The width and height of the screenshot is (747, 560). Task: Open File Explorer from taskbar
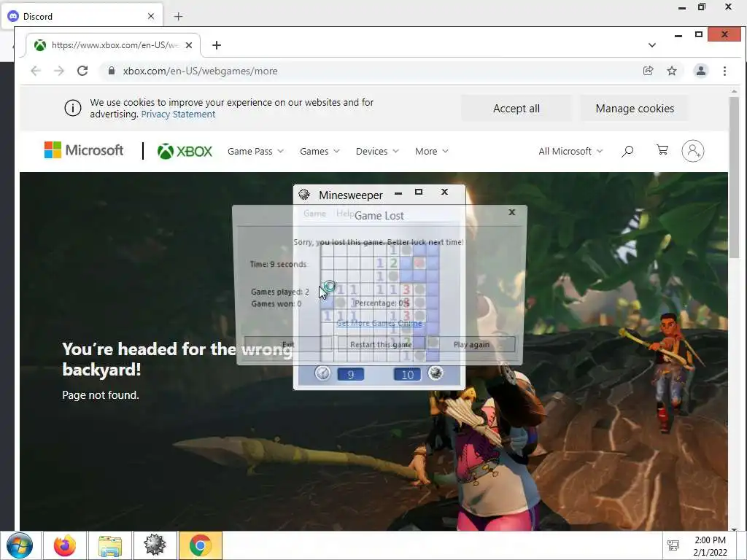tap(110, 545)
